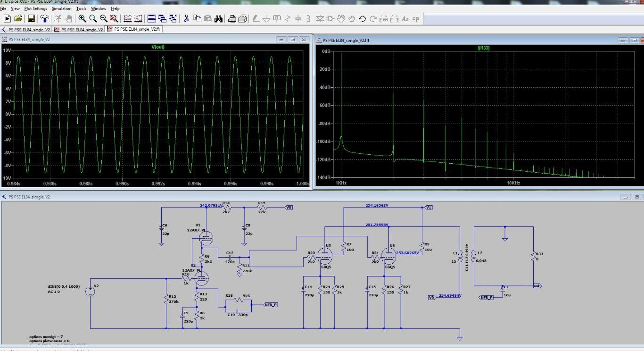The image size is (644, 351).
Task: Open Print Setup from the toolbar
Action: pos(231,18)
